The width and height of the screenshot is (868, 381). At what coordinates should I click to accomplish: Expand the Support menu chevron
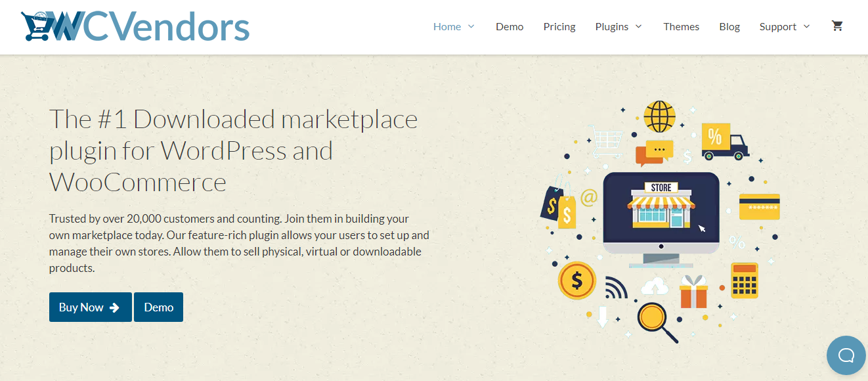click(x=806, y=27)
